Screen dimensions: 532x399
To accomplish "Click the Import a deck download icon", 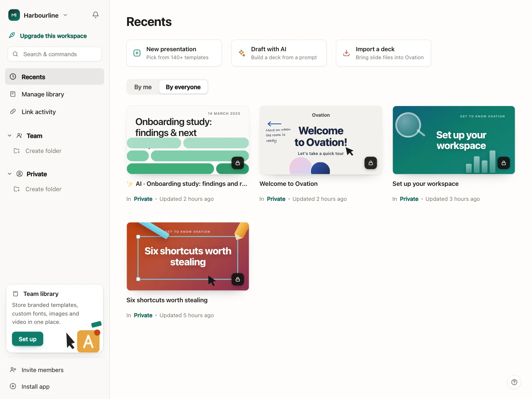I will [346, 53].
